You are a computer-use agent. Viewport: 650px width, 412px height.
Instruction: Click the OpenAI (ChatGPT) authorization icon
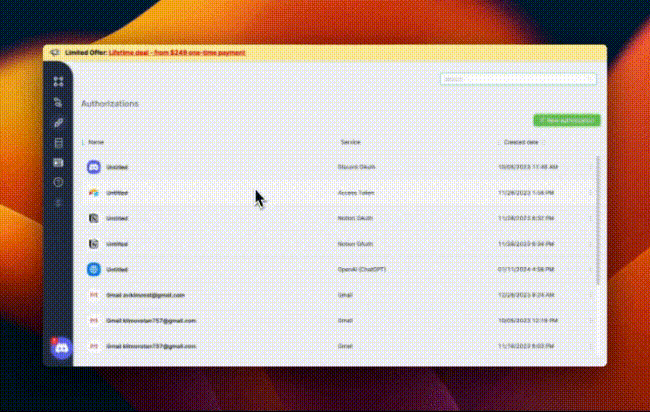[x=94, y=269]
